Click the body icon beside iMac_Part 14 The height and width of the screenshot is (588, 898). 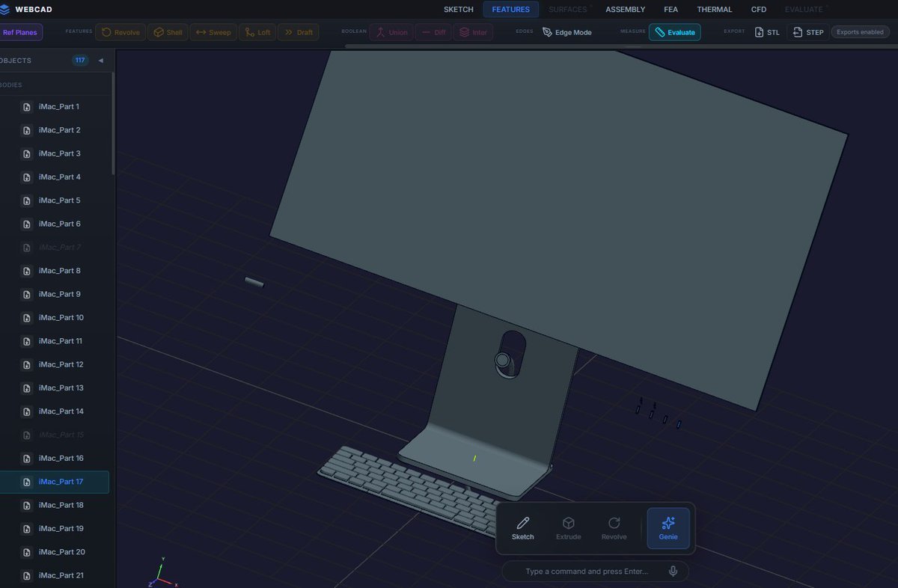27,411
